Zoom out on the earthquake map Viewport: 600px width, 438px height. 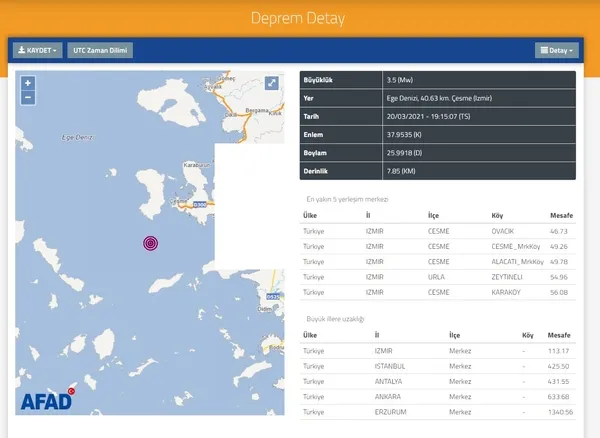pos(28,98)
